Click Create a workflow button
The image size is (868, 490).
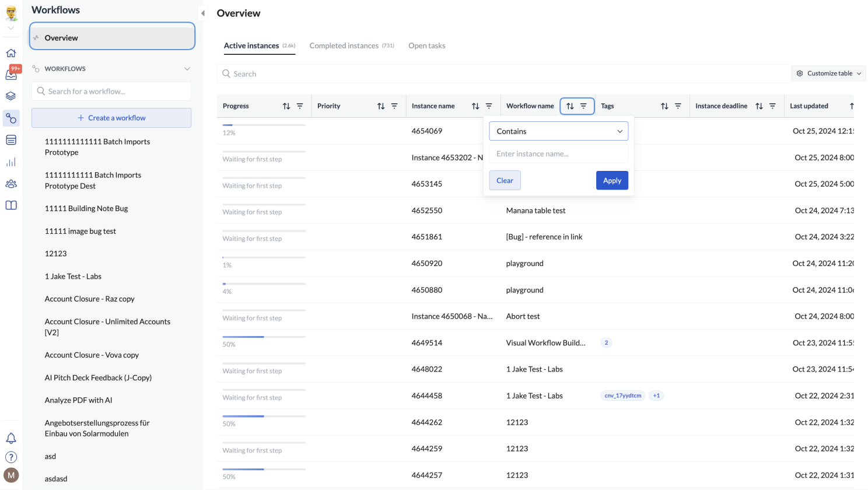tap(111, 118)
